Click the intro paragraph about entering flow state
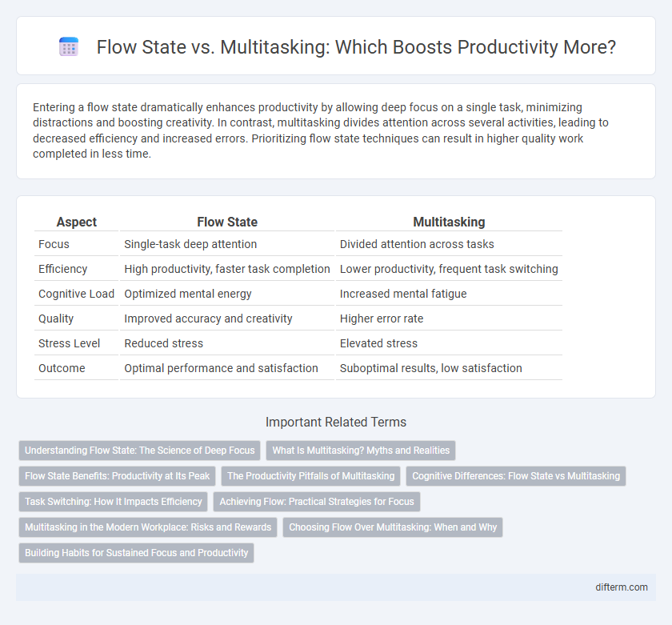The height and width of the screenshot is (625, 672). click(x=321, y=130)
